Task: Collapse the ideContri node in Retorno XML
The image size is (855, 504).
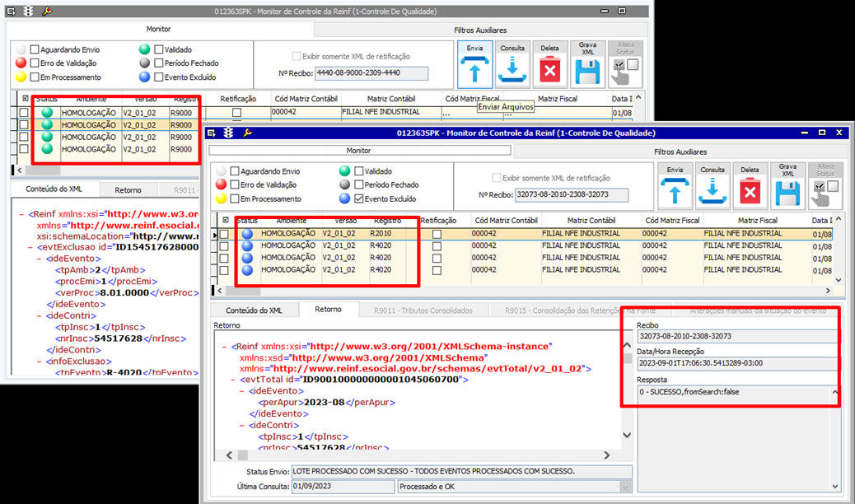Action: pos(242,425)
